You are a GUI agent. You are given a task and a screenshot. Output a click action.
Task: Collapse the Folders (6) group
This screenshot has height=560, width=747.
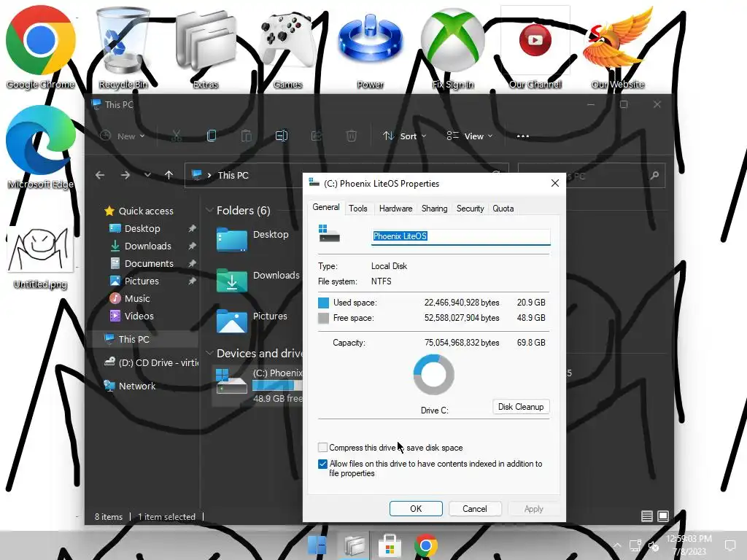point(209,211)
